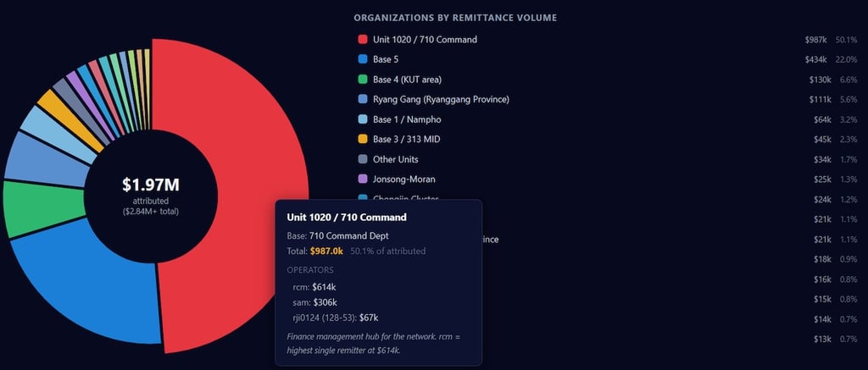Click the $987.0k total in tooltip
Viewport: 868px width, 370px height.
click(326, 251)
